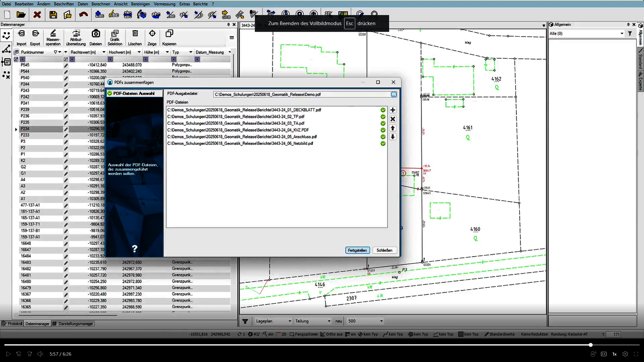Remove selected PDF with the X icon

pos(393,119)
